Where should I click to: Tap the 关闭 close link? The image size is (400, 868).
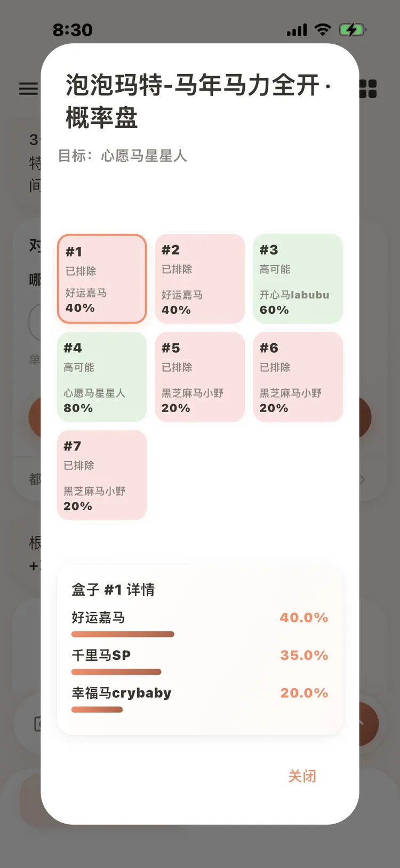tap(302, 776)
